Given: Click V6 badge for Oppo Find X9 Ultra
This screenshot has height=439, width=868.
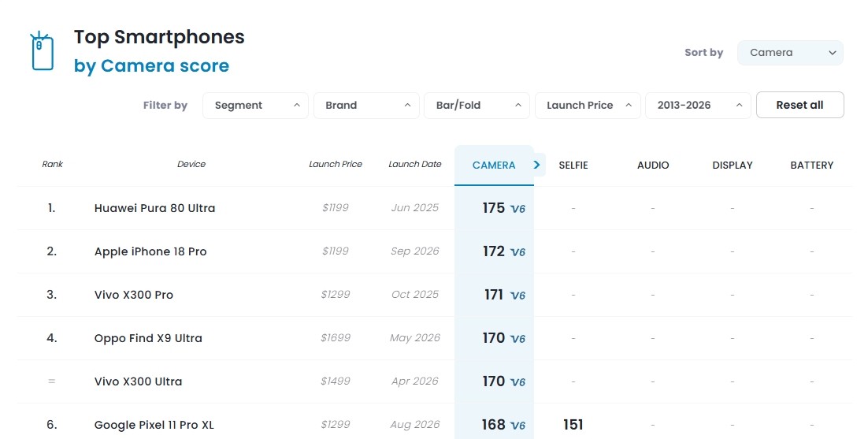Looking at the screenshot, I should tap(518, 339).
